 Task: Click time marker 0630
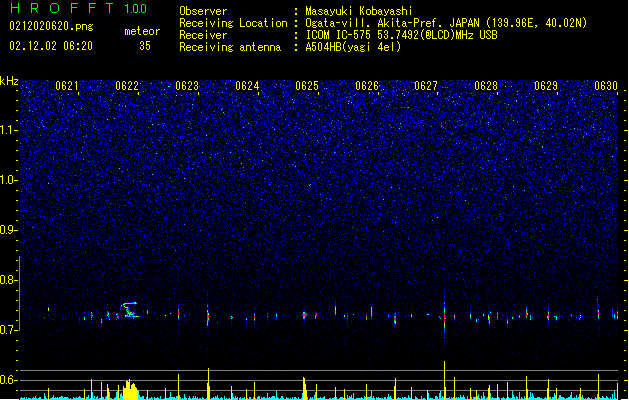pyautogui.click(x=606, y=86)
